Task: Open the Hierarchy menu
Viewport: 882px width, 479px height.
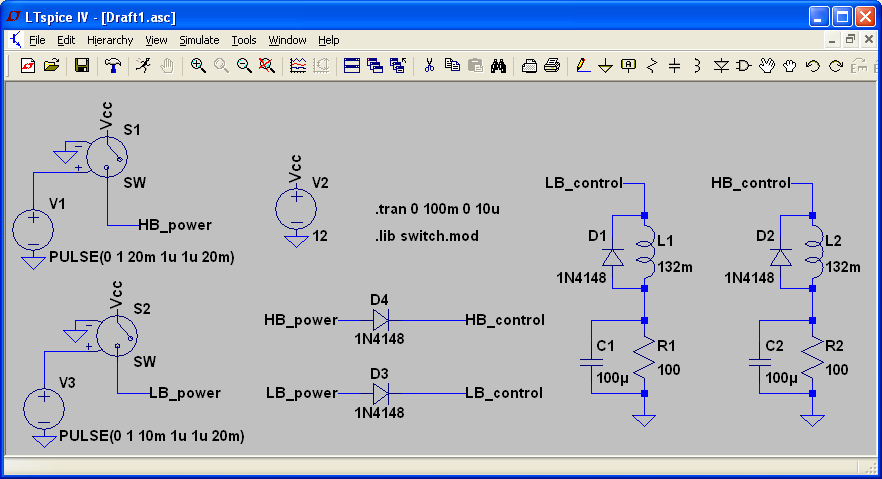Action: [x=110, y=40]
